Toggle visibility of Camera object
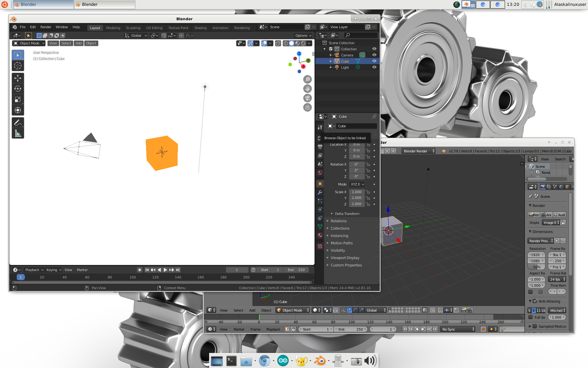The height and width of the screenshot is (368, 588). pos(374,55)
